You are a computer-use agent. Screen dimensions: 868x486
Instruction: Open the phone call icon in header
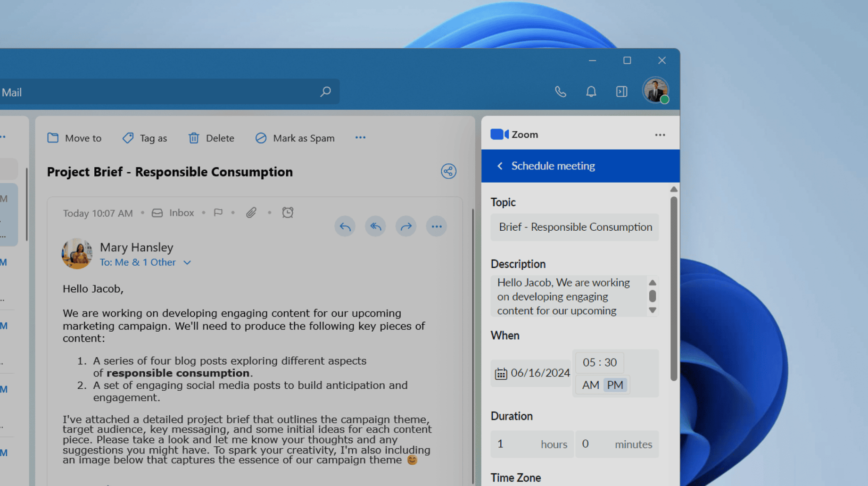[x=560, y=92]
